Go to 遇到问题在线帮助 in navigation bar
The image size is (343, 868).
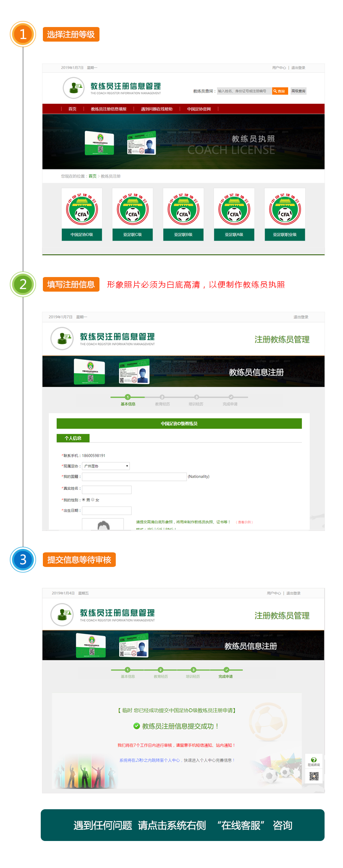point(156,109)
